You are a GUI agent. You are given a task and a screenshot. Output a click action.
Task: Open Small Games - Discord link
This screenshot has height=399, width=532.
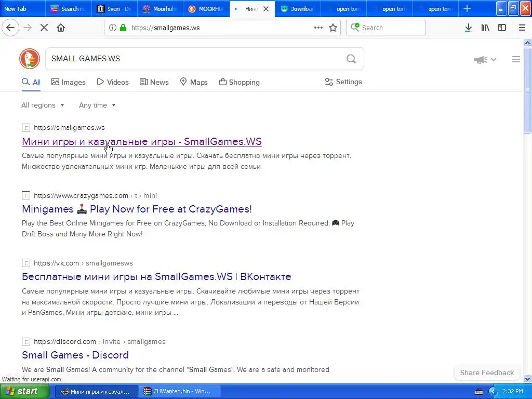click(75, 355)
